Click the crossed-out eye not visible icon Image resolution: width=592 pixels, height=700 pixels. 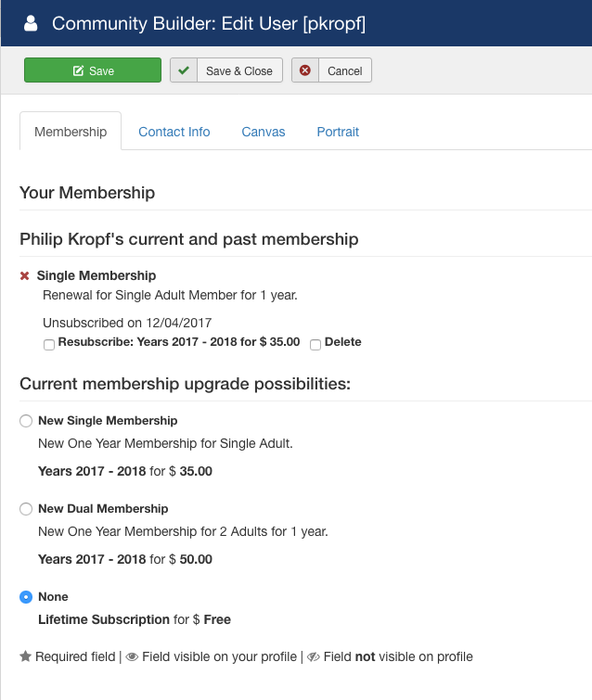click(x=314, y=656)
